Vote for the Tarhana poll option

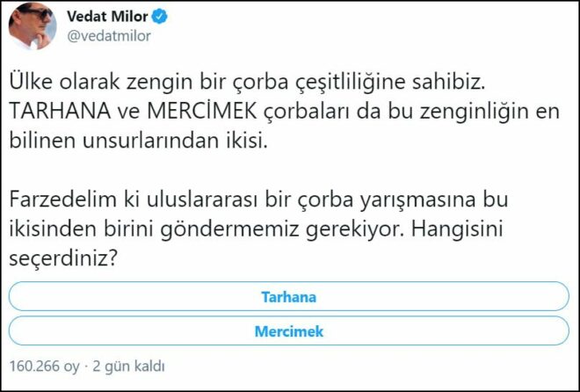click(289, 296)
